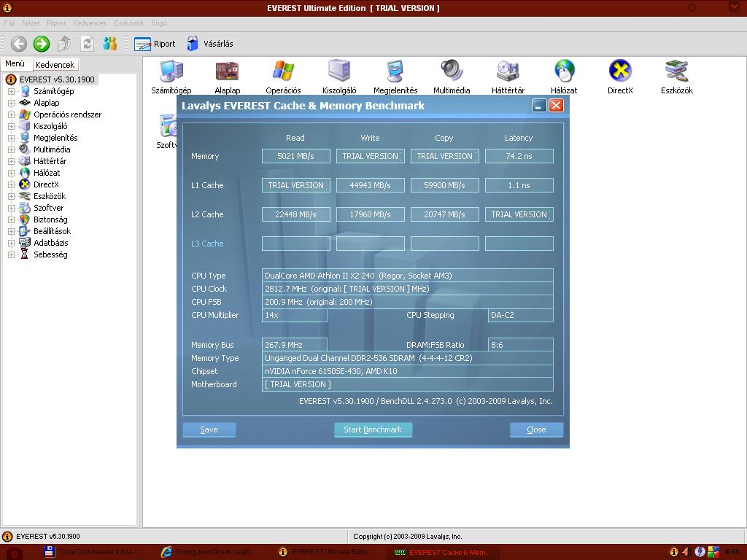Expand the DirectX tree node
Viewport: 747px width, 560px height.
(11, 184)
